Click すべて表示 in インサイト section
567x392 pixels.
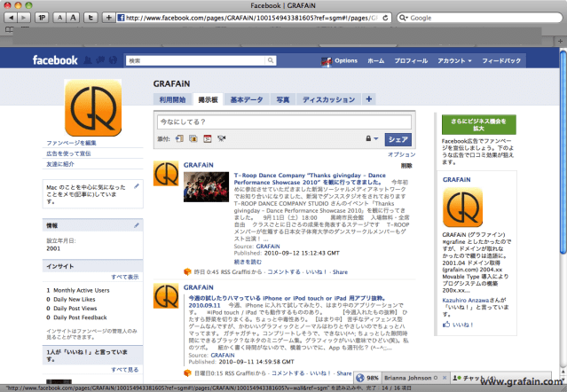point(125,277)
